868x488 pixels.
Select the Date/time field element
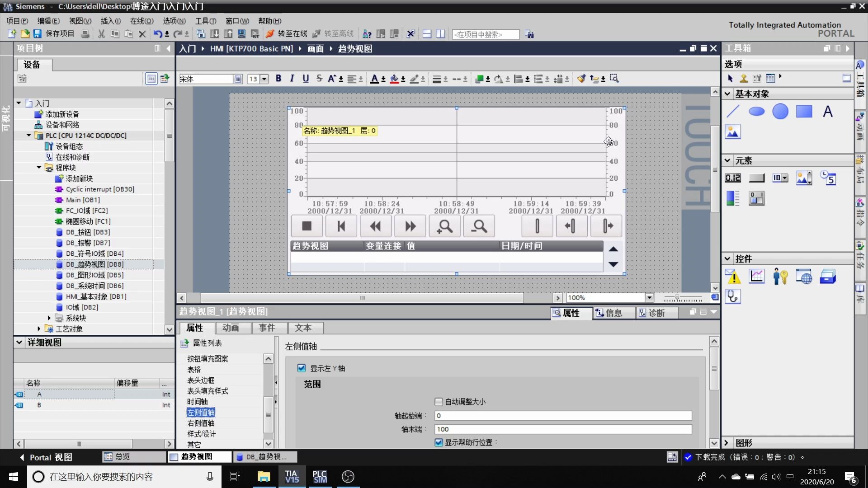pyautogui.click(x=828, y=178)
